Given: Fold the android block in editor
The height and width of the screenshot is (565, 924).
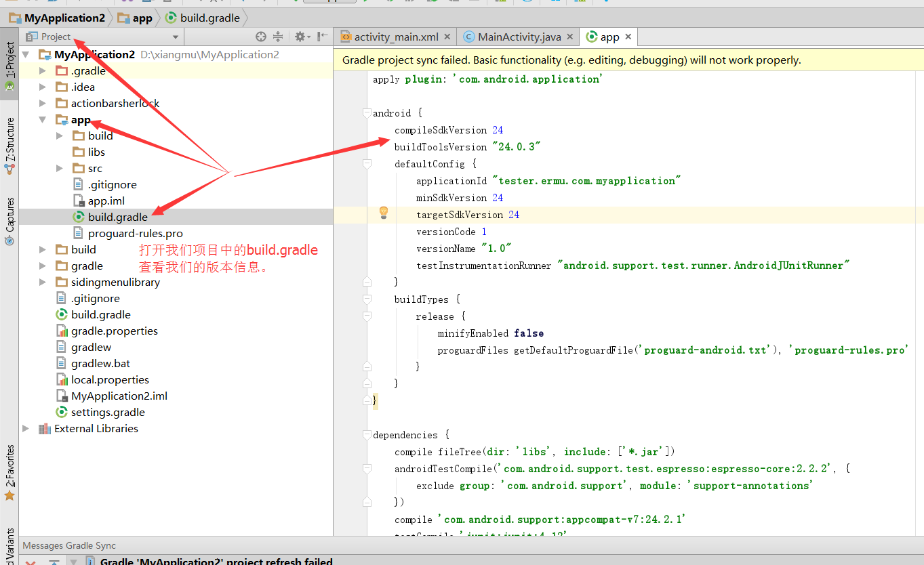Looking at the screenshot, I should click(x=367, y=113).
